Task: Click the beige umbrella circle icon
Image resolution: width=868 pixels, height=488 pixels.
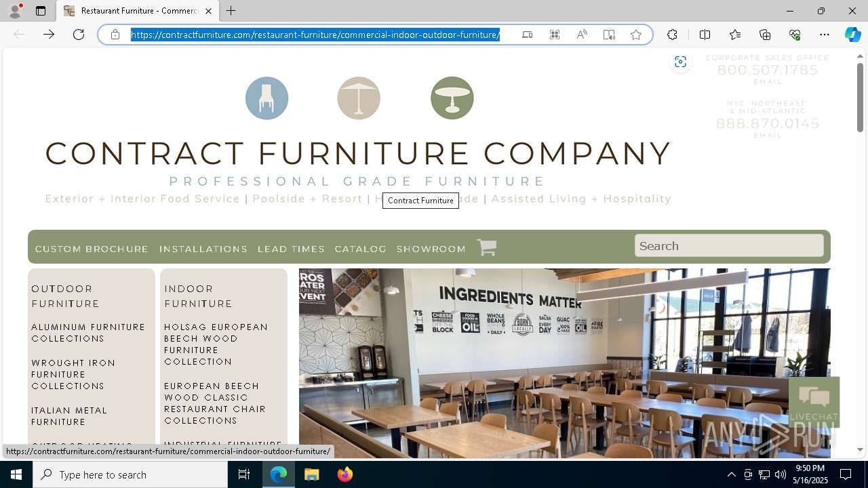Action: coord(359,98)
